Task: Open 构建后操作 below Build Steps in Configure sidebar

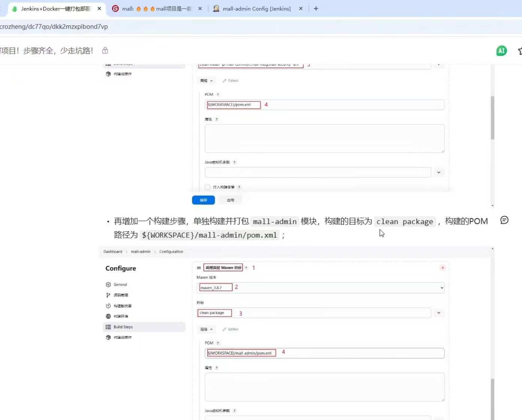Action: 119,337
